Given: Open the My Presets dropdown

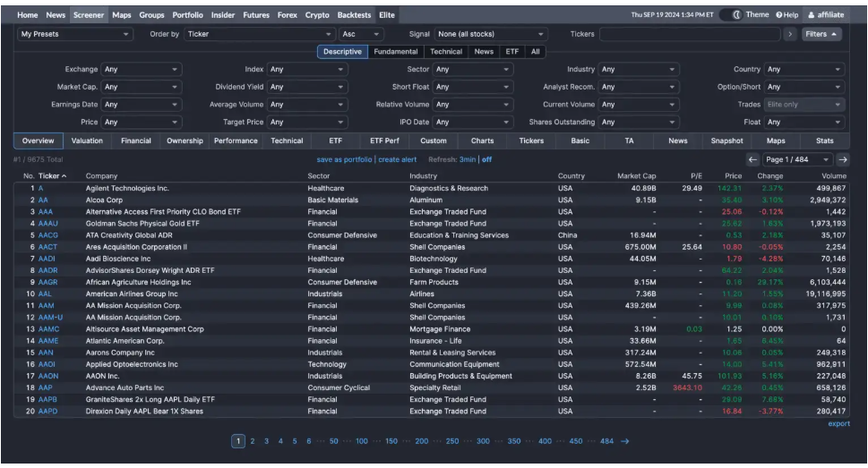Looking at the screenshot, I should [x=74, y=34].
